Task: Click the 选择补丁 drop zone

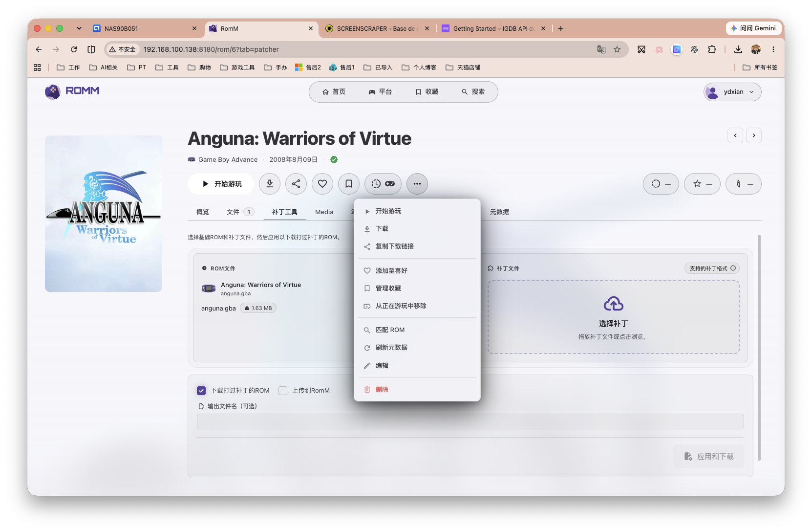Action: pyautogui.click(x=614, y=317)
